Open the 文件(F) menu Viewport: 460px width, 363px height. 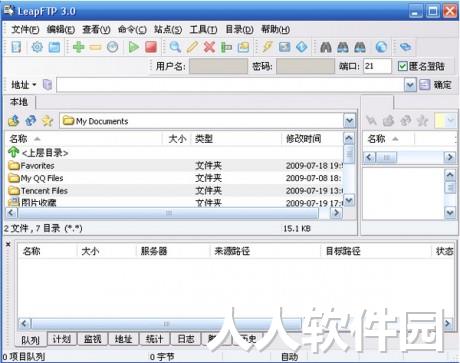tap(25, 30)
